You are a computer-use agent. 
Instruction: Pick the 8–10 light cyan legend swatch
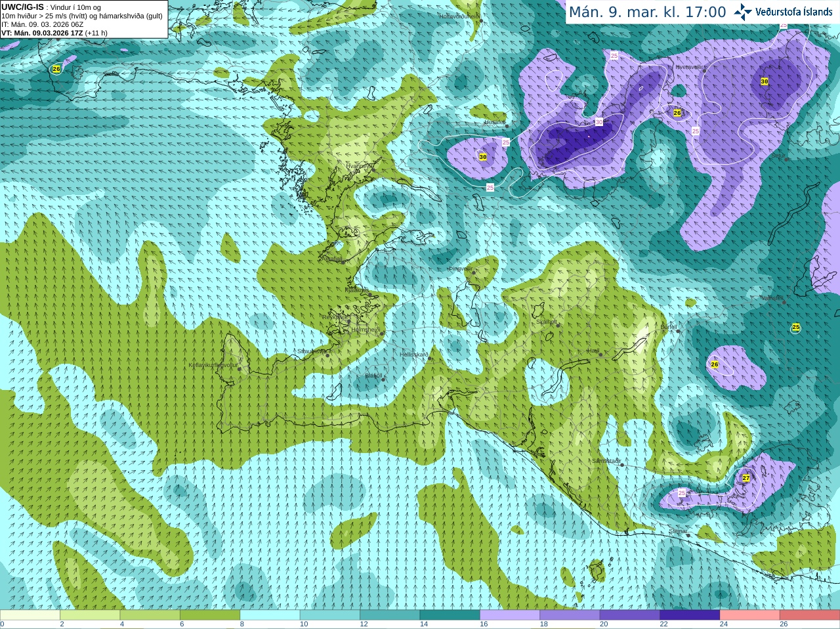270,615
